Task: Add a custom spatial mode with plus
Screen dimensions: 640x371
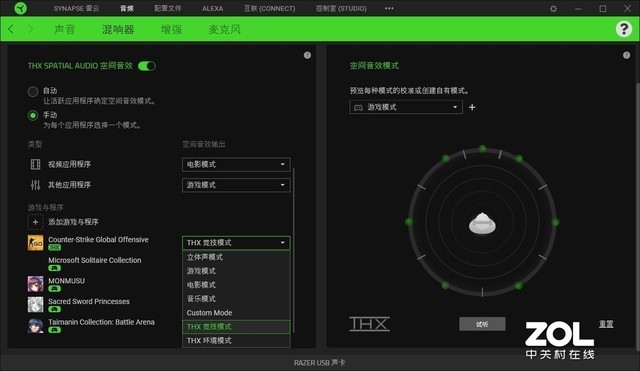Action: (472, 107)
